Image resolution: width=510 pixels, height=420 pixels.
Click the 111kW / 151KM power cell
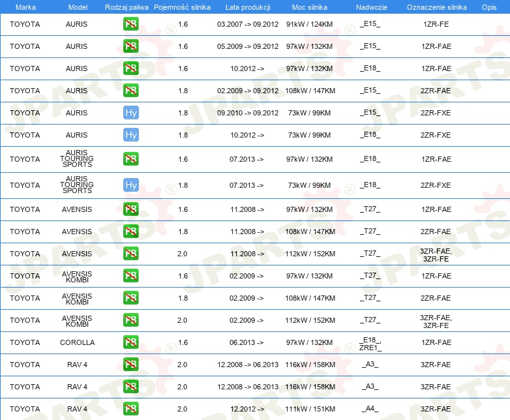coord(310,409)
